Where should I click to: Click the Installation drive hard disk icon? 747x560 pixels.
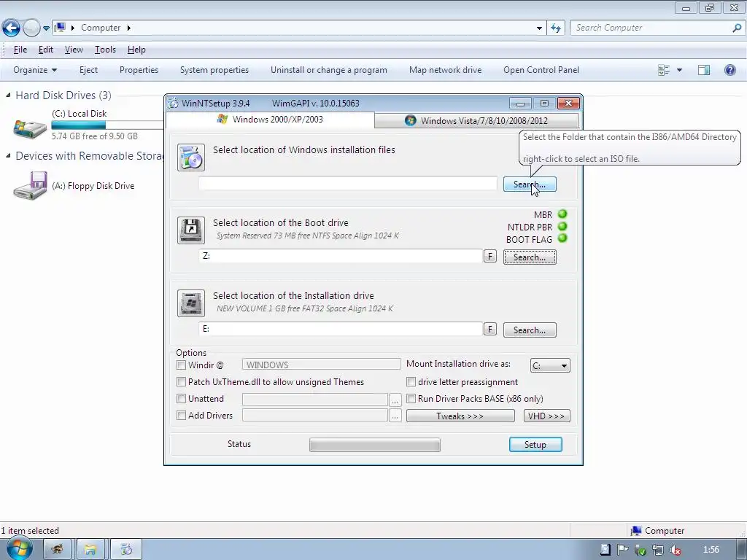click(x=191, y=303)
